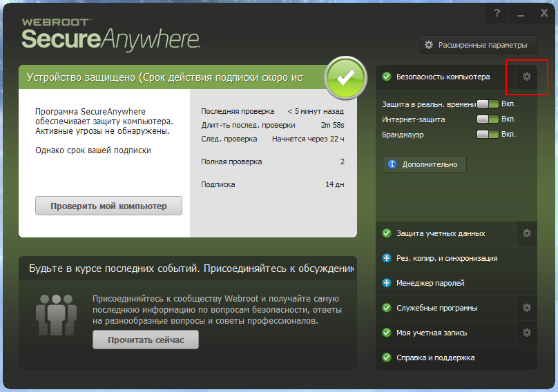558x392 pixels.
Task: Click the Подписка 14 дн row
Action: (273, 185)
